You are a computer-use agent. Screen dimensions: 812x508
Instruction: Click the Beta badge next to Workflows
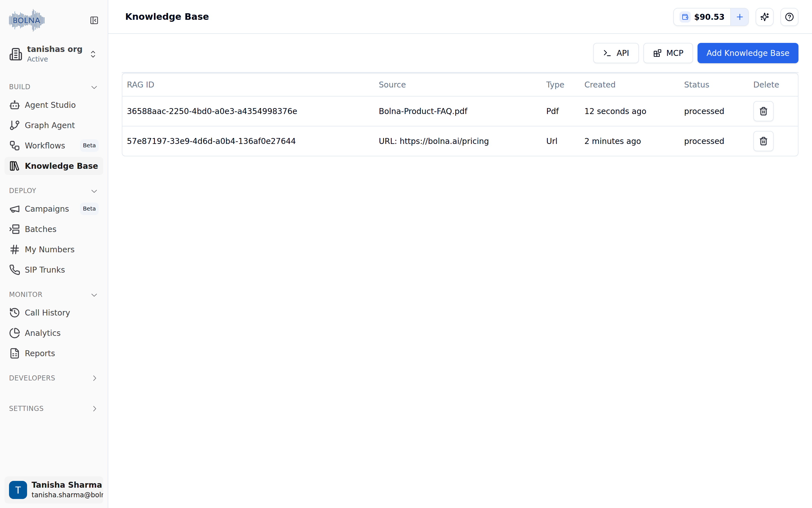point(89,145)
